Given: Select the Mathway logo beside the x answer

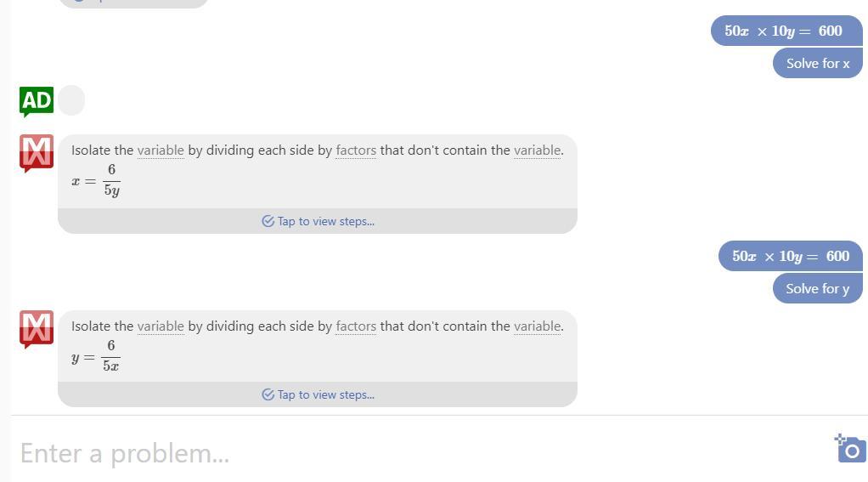Looking at the screenshot, I should point(37,153).
